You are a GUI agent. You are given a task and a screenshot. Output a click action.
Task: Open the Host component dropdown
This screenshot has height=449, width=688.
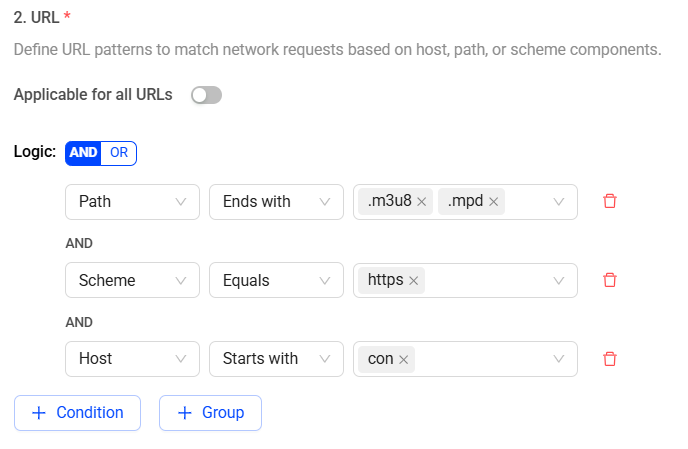(x=132, y=358)
